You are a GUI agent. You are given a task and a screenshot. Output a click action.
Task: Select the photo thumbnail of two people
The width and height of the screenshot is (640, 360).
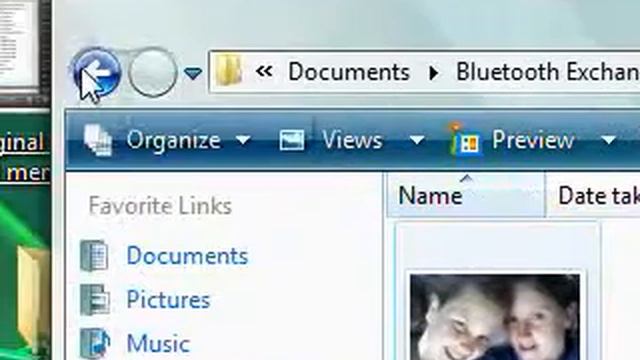click(x=495, y=317)
